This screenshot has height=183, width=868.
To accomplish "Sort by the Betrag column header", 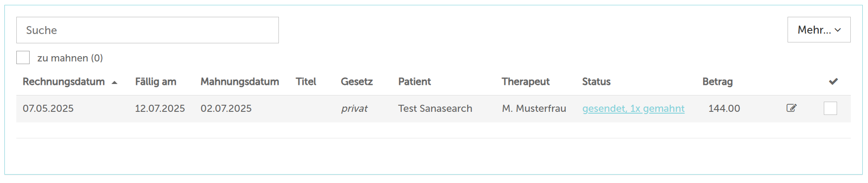I will [x=717, y=82].
